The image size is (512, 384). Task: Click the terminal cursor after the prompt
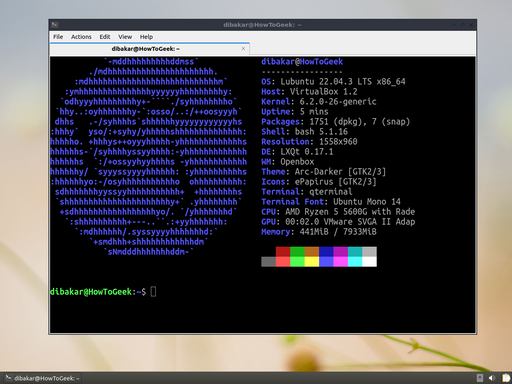pos(153,292)
